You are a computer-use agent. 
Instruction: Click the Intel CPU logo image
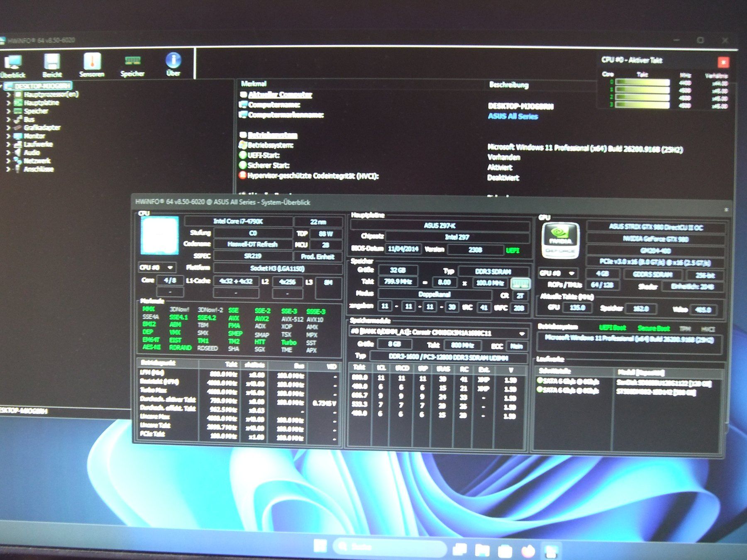click(160, 235)
